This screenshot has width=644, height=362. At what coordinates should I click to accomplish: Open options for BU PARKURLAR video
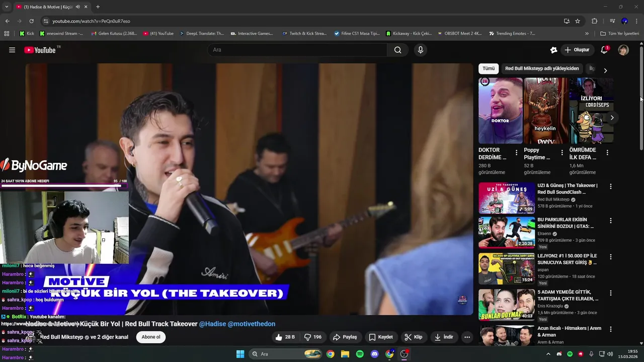pyautogui.click(x=611, y=220)
